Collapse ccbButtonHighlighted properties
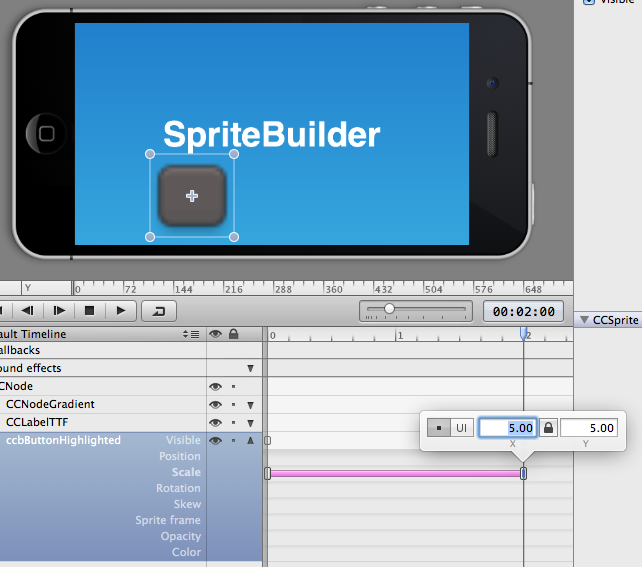Image resolution: width=642 pixels, height=567 pixels. click(x=251, y=440)
